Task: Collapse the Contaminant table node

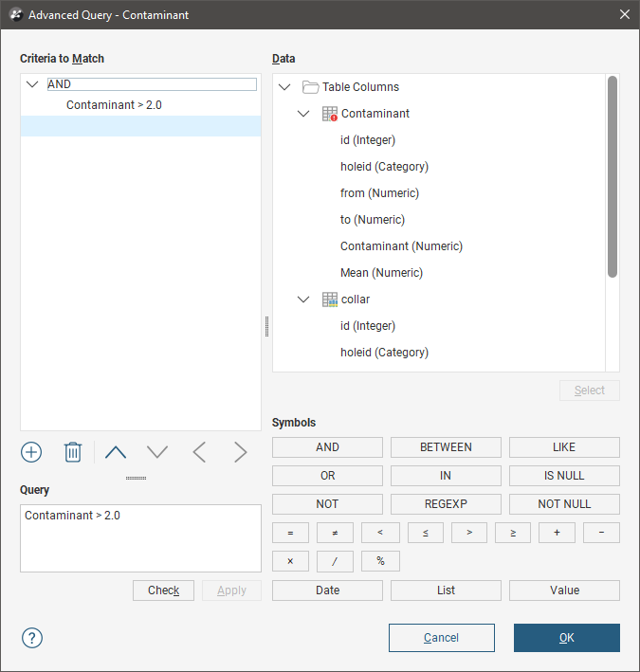Action: click(x=303, y=114)
